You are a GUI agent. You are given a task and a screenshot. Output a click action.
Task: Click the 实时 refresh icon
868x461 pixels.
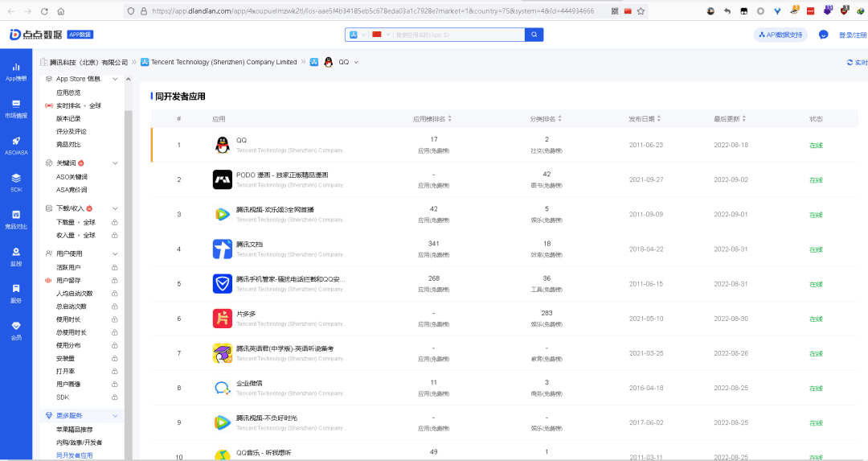pos(850,63)
